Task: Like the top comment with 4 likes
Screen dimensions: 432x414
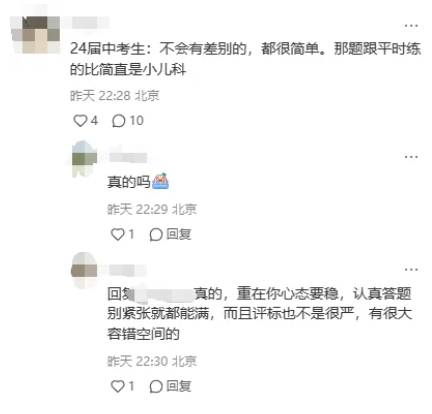Action: [80, 121]
